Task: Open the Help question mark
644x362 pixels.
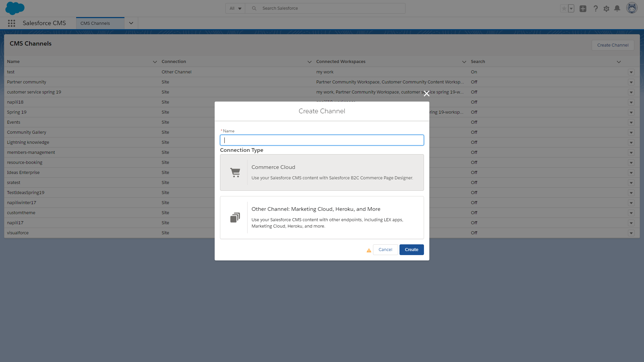Action: point(595,8)
